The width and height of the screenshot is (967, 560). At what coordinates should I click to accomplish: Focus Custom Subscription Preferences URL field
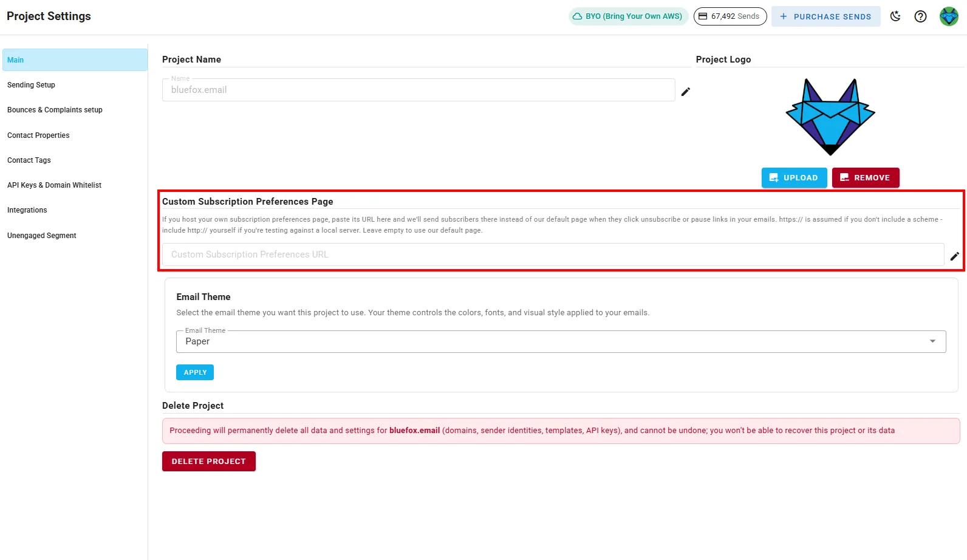[x=553, y=254]
